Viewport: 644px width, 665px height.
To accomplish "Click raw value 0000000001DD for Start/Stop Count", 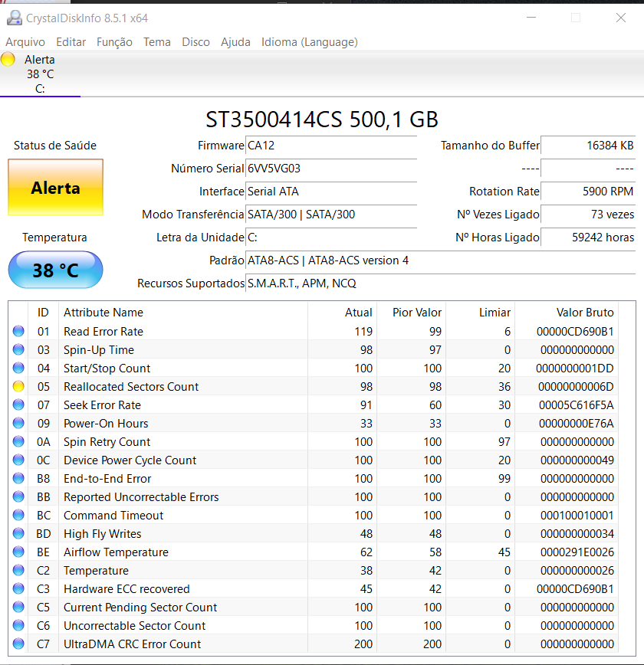I will click(x=575, y=368).
